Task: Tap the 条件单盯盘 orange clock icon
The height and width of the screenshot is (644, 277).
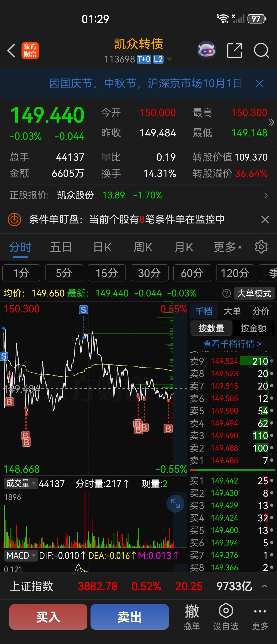Action: [x=15, y=219]
